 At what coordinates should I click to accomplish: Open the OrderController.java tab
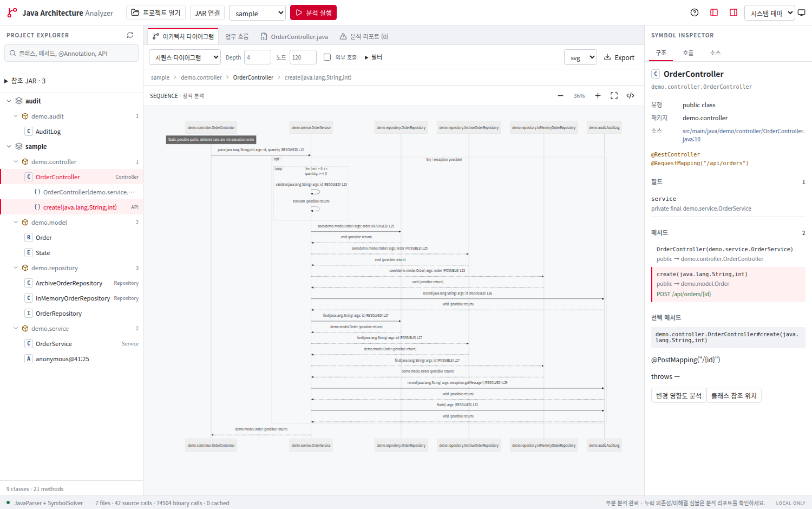294,37
